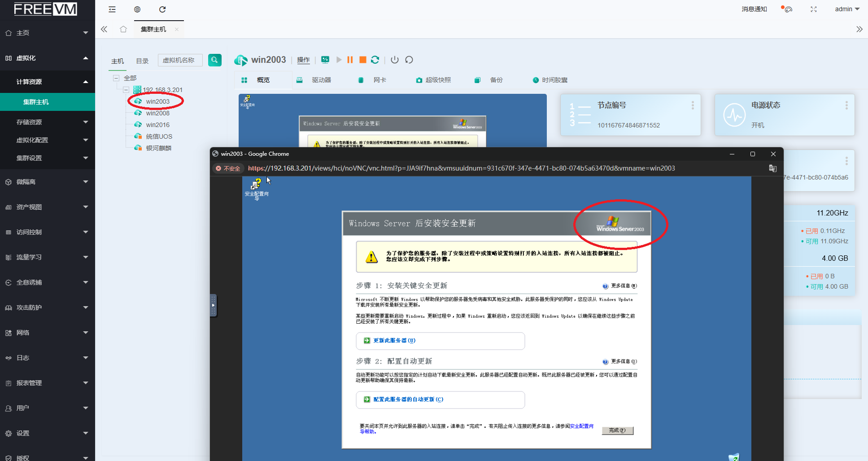Click the VM console monitor icon

[325, 60]
